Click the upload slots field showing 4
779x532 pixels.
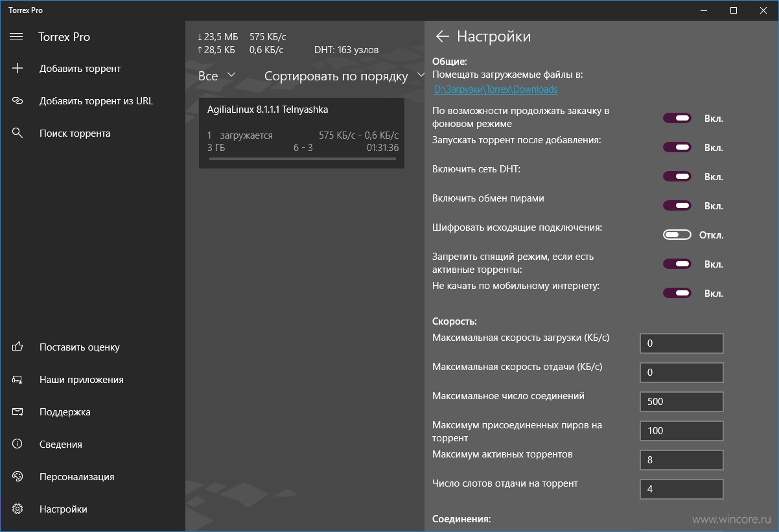(681, 489)
